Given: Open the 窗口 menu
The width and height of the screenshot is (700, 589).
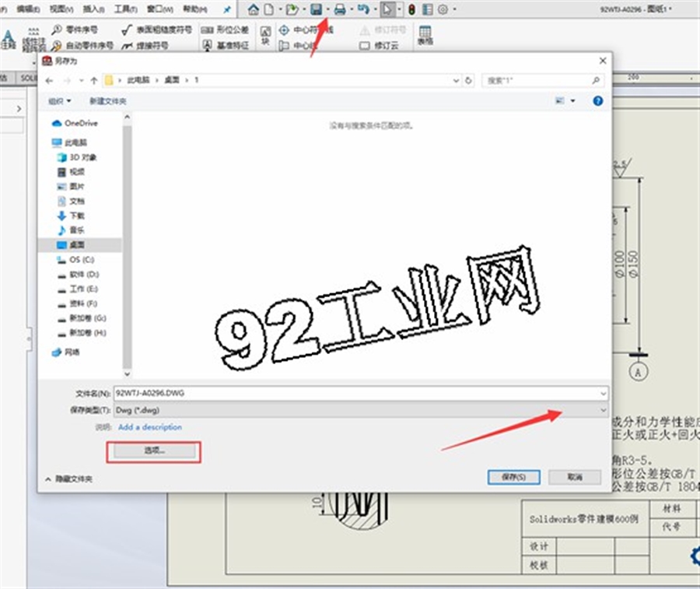Looking at the screenshot, I should (159, 9).
